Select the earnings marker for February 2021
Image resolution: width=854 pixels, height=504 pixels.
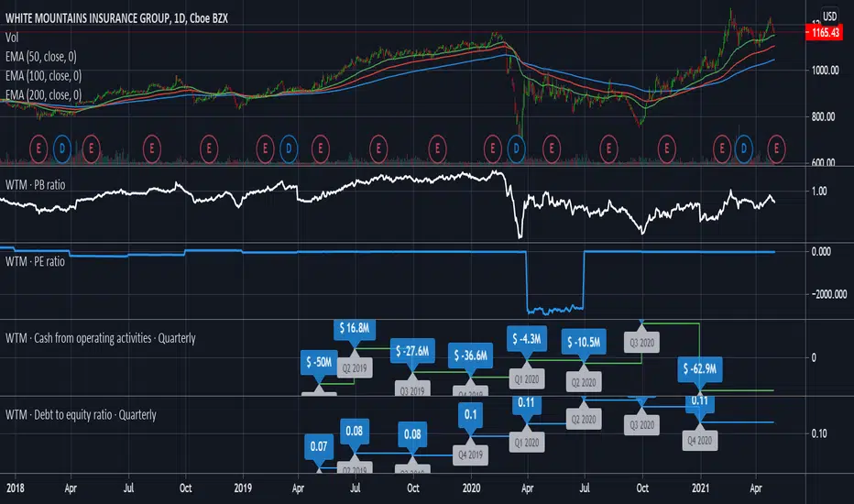[x=722, y=148]
